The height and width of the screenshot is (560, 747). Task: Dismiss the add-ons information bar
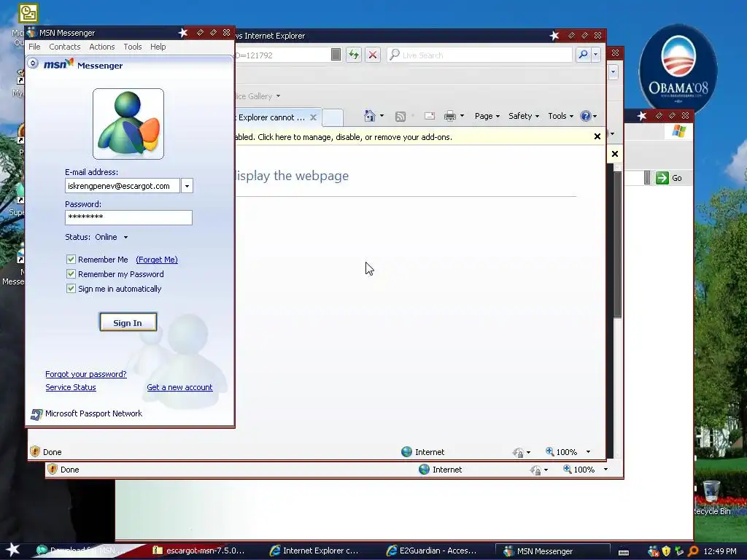coord(597,136)
